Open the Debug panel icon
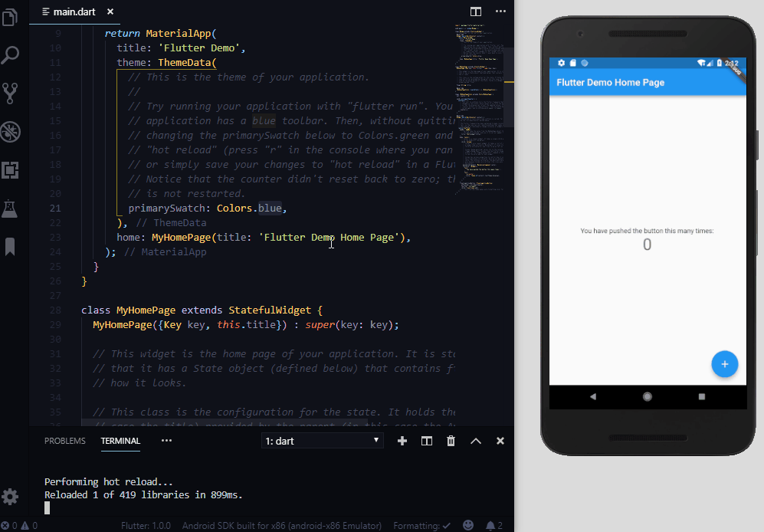 (11, 132)
